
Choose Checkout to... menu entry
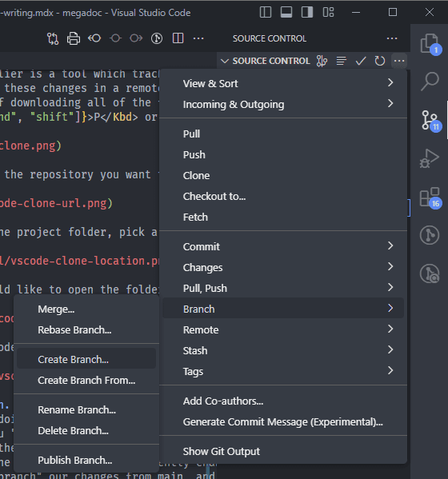(283, 196)
